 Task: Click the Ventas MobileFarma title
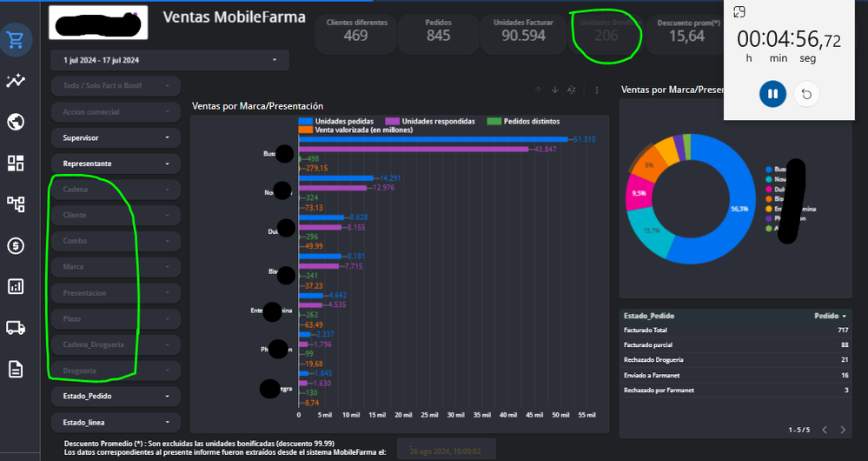click(x=235, y=17)
